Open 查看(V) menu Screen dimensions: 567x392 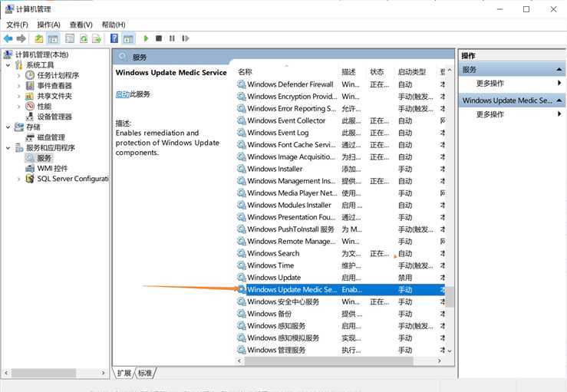coord(81,25)
